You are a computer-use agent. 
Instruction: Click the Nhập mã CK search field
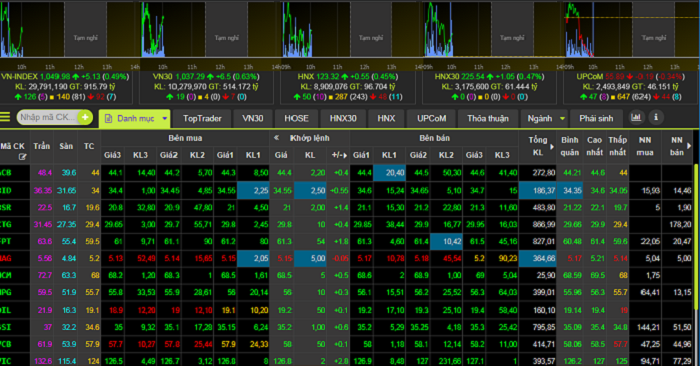click(x=47, y=117)
